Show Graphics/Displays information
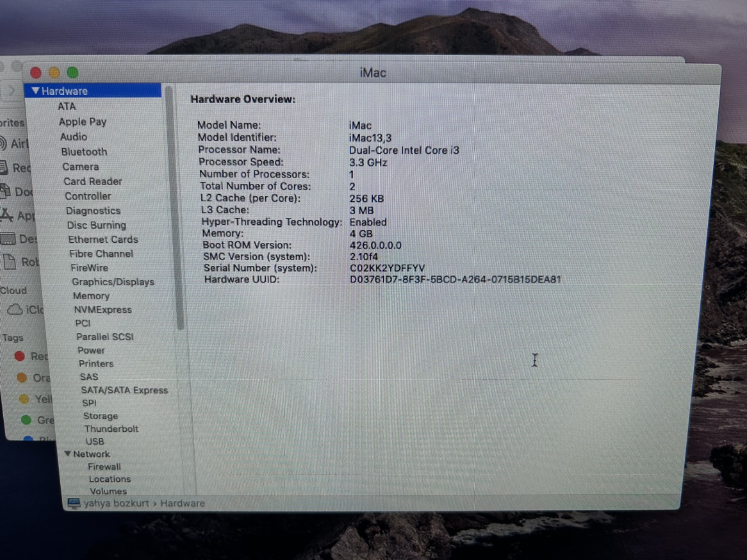The image size is (747, 560). point(113,282)
